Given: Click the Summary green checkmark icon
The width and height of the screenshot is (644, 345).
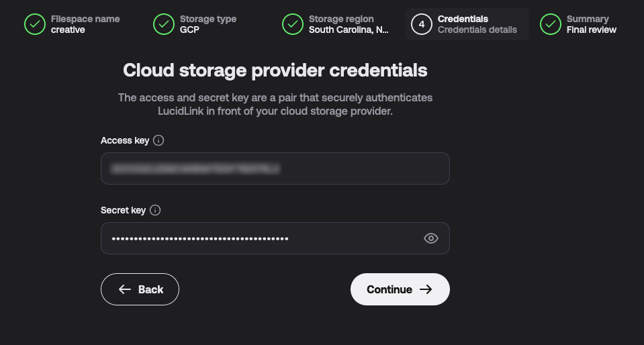Looking at the screenshot, I should click(551, 24).
